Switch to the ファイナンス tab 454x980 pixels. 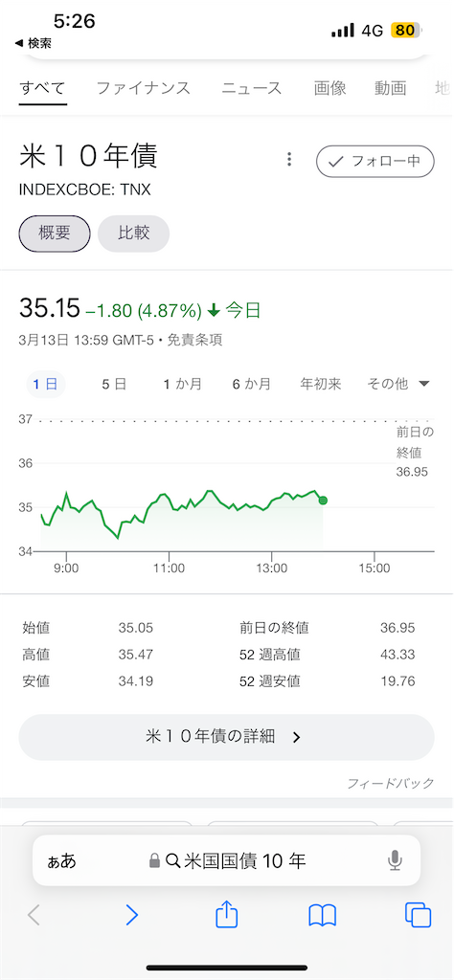144,88
